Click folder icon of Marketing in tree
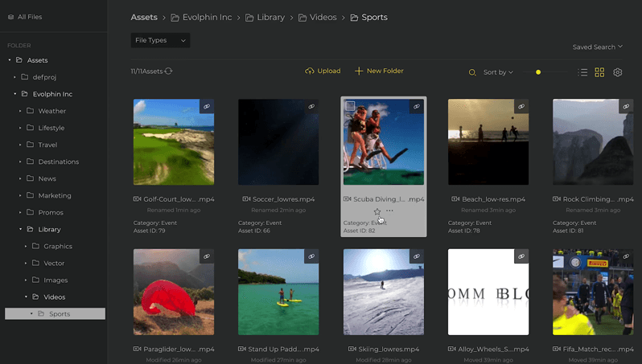 [x=31, y=195]
